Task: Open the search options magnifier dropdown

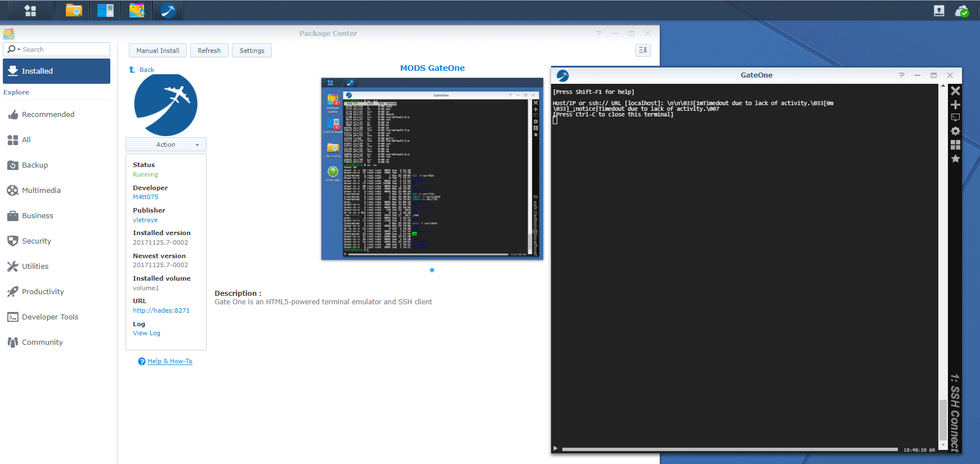Action: [x=14, y=49]
